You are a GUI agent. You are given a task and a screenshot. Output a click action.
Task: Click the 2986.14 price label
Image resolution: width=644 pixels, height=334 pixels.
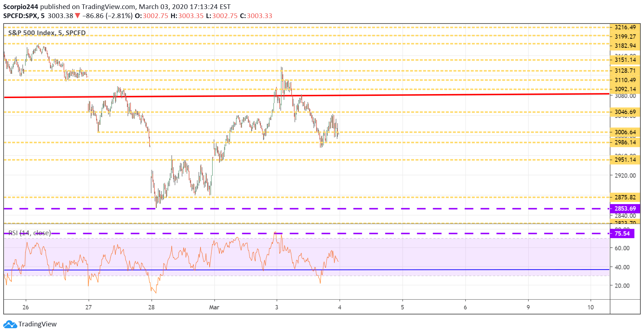tap(625, 143)
